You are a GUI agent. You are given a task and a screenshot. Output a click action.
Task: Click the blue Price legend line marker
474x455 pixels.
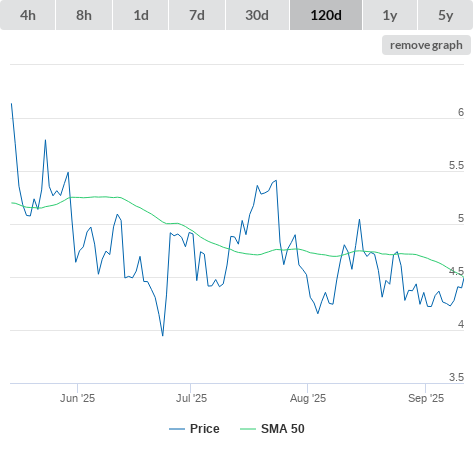177,429
